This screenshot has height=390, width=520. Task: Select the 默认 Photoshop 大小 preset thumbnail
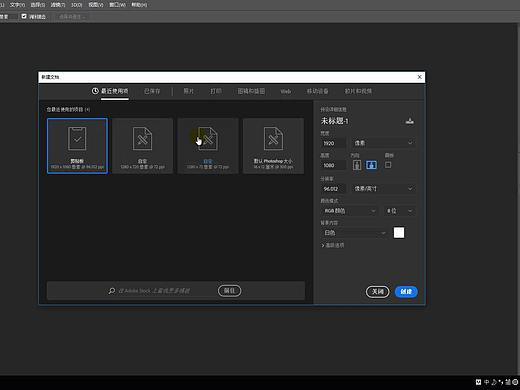[273, 146]
